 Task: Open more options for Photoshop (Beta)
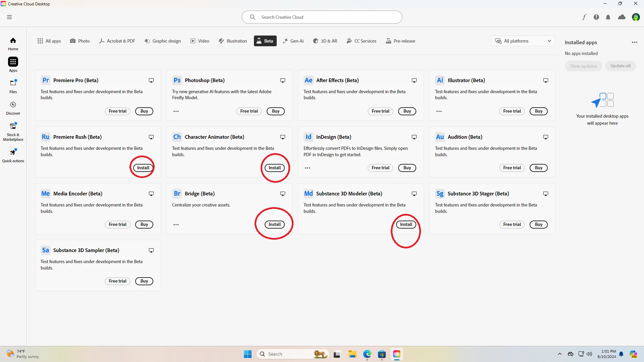176,111
